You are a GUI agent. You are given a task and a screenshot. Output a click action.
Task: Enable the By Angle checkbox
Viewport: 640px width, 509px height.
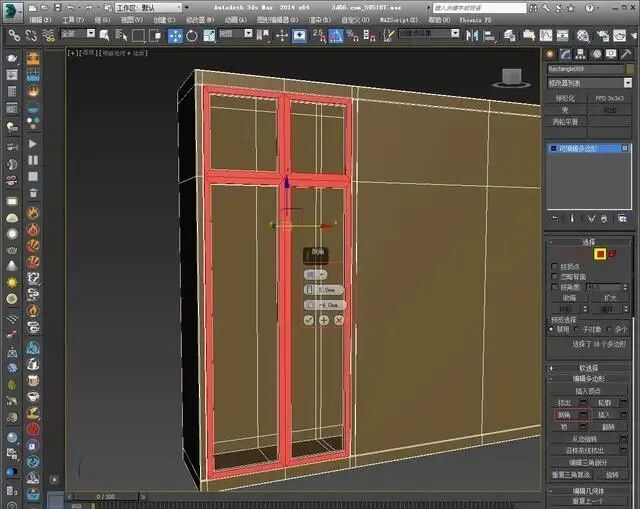click(x=554, y=287)
